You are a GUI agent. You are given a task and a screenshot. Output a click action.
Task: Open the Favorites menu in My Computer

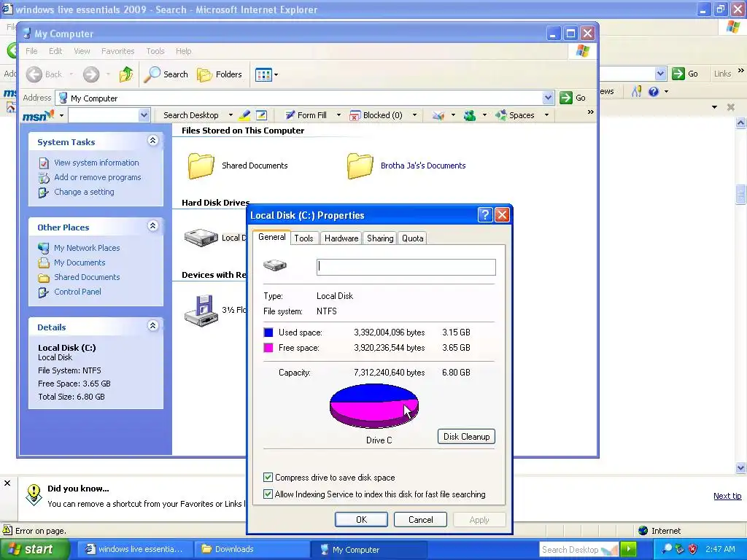[117, 51]
